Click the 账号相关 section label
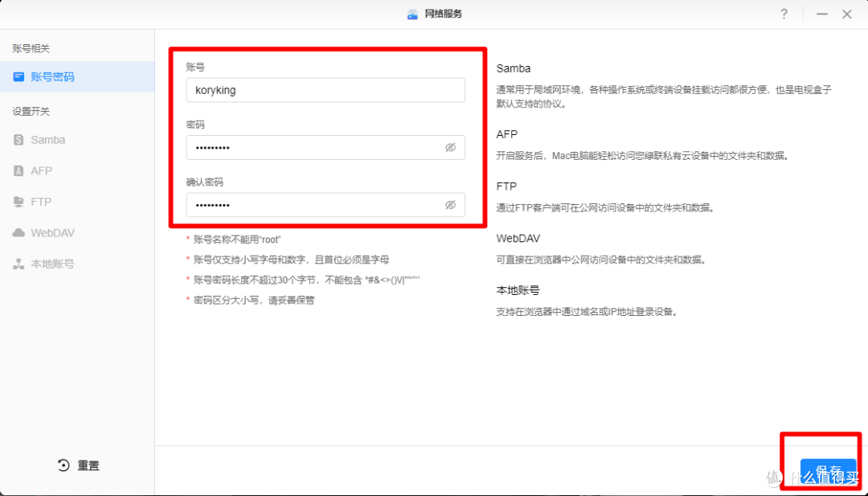The height and width of the screenshot is (496, 868). (31, 49)
